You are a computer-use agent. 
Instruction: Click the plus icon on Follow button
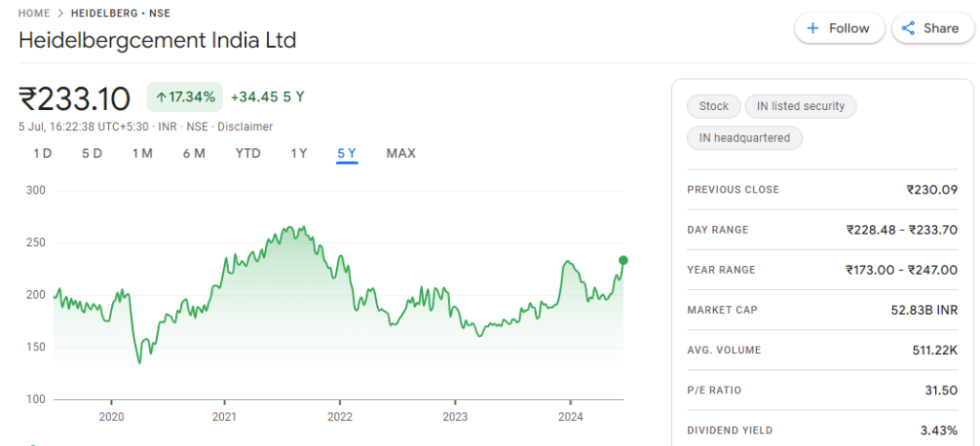[x=813, y=29]
